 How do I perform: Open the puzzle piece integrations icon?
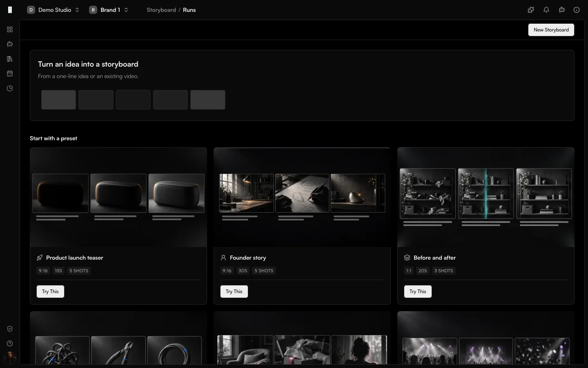tap(531, 10)
